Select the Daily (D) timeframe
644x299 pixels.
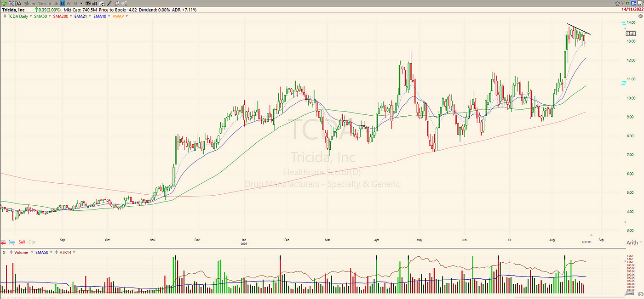point(63,4)
